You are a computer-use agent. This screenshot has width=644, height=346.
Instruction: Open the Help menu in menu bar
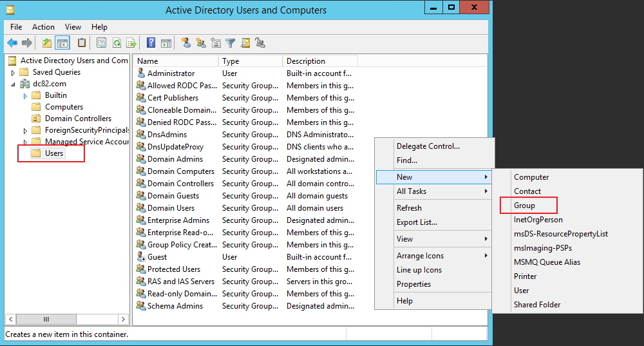(99, 26)
